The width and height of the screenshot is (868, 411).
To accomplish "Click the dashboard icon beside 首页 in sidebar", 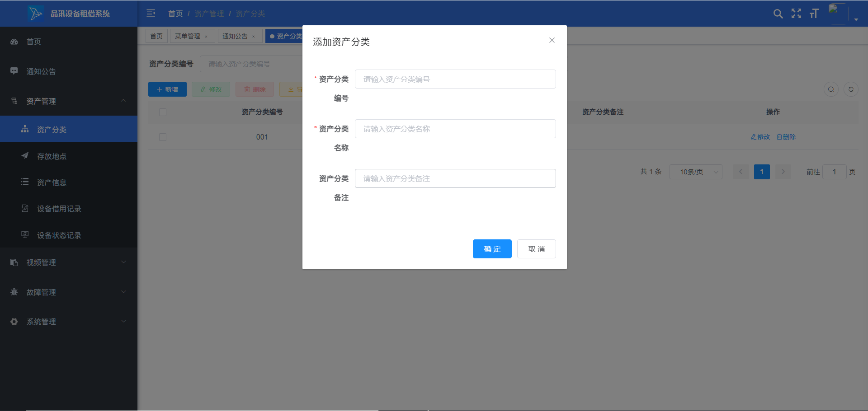I will tap(14, 42).
